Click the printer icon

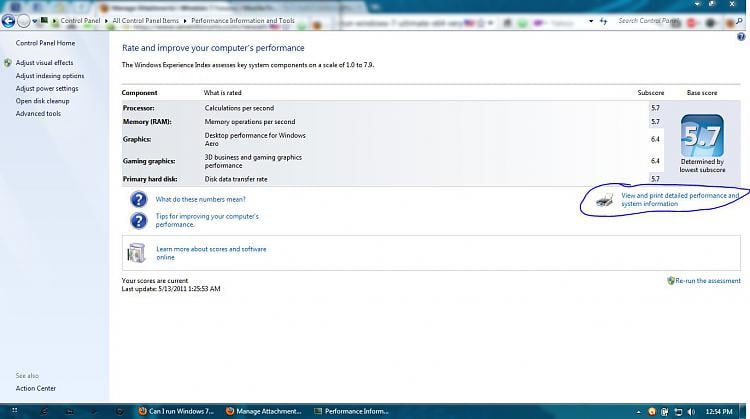(x=605, y=200)
